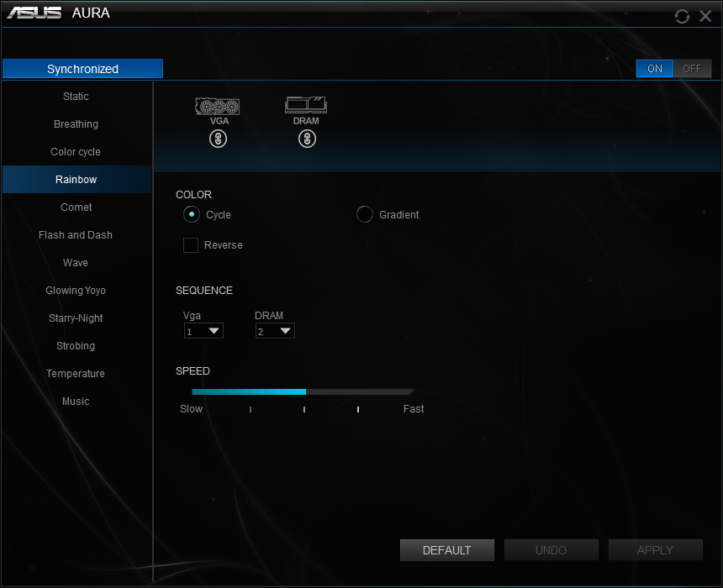Click the UNDO button
The height and width of the screenshot is (588, 723).
pos(551,550)
